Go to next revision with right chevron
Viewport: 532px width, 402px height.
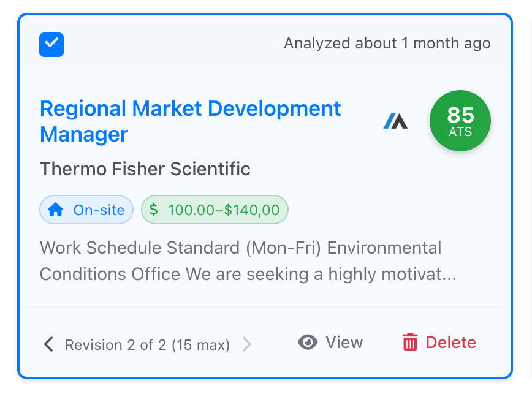tap(247, 344)
